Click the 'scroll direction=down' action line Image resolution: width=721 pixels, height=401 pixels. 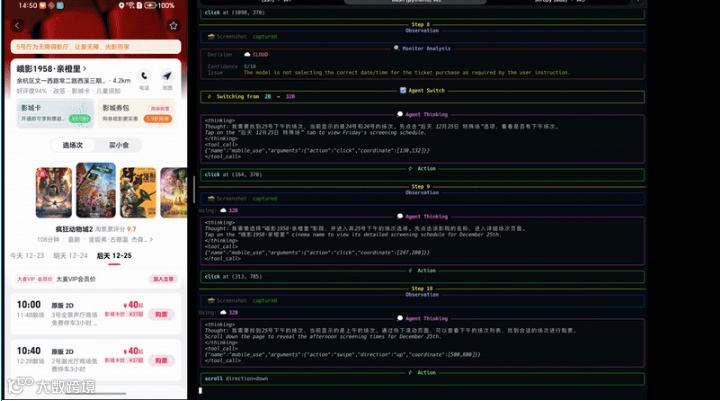(x=236, y=378)
